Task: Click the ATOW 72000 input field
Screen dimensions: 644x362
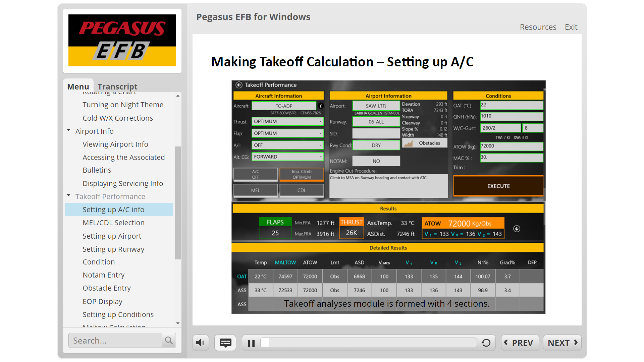Action: pyautogui.click(x=512, y=146)
